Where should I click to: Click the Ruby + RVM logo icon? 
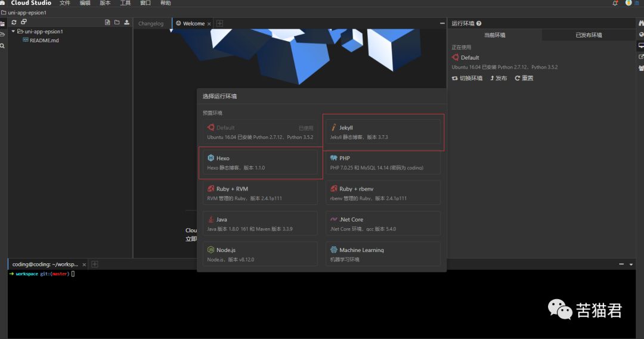210,188
